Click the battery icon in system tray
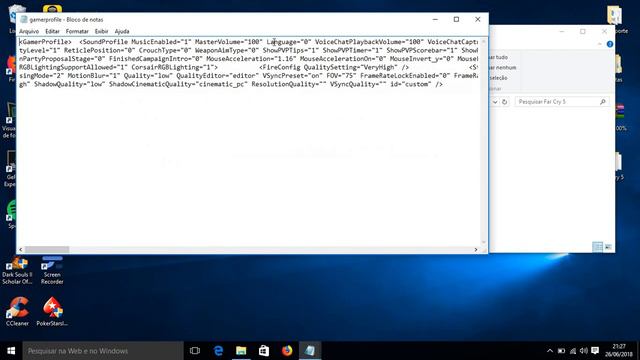The image size is (640, 360). 562,351
